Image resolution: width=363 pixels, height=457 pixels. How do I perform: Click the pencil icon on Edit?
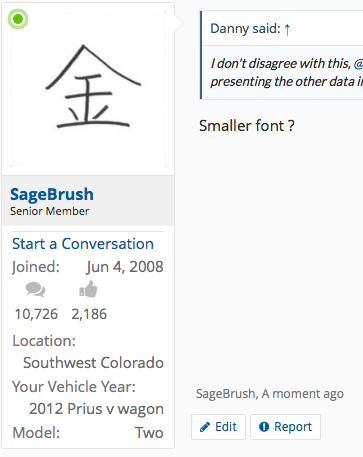pyautogui.click(x=205, y=427)
